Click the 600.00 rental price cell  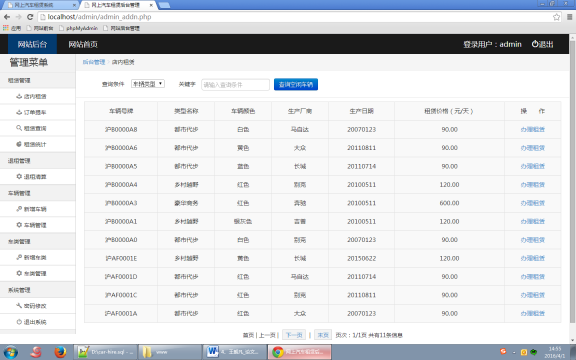pos(449,203)
